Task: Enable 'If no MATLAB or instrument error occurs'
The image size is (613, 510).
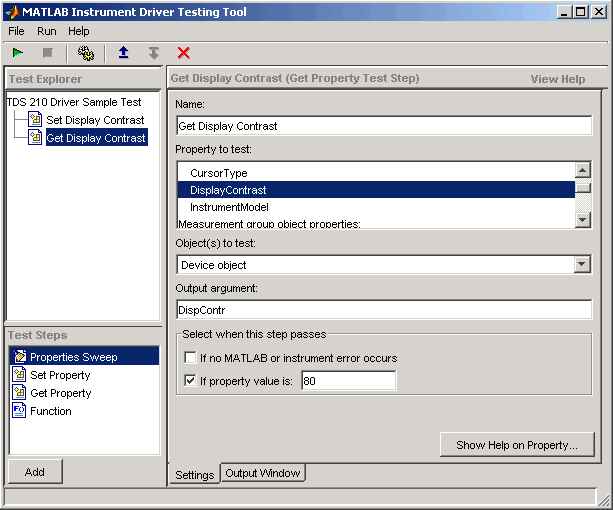Action: point(190,358)
